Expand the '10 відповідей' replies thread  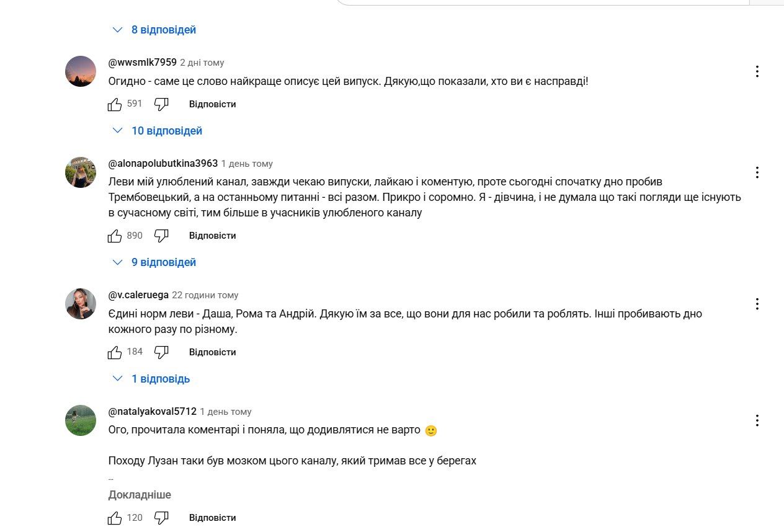[x=158, y=131]
